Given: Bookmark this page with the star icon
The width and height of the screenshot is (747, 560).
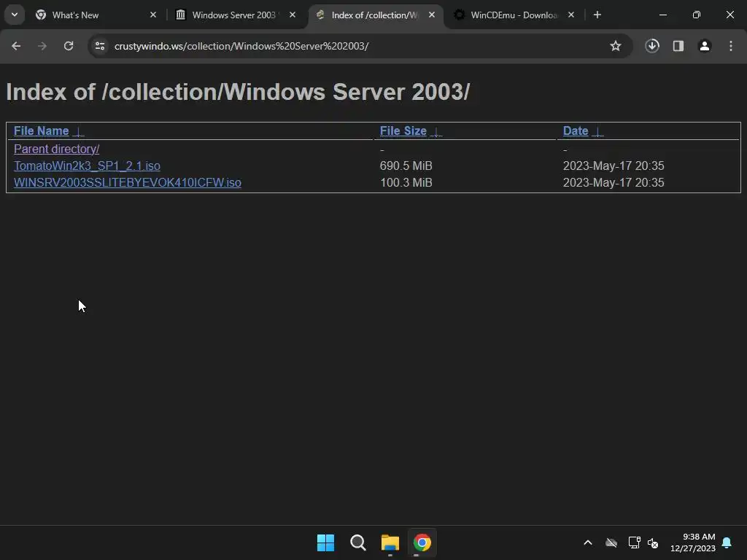Looking at the screenshot, I should [616, 46].
